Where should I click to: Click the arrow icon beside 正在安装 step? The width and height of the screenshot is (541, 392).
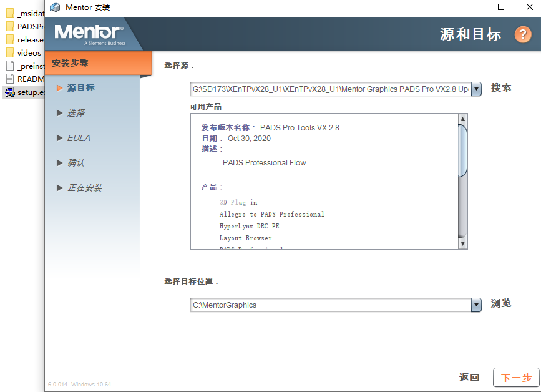pos(59,188)
